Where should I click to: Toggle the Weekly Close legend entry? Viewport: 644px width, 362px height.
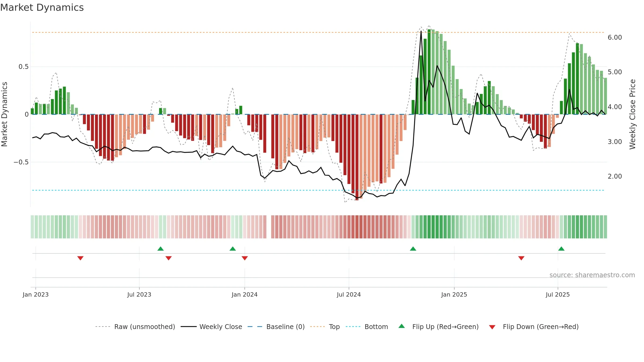pyautogui.click(x=211, y=327)
